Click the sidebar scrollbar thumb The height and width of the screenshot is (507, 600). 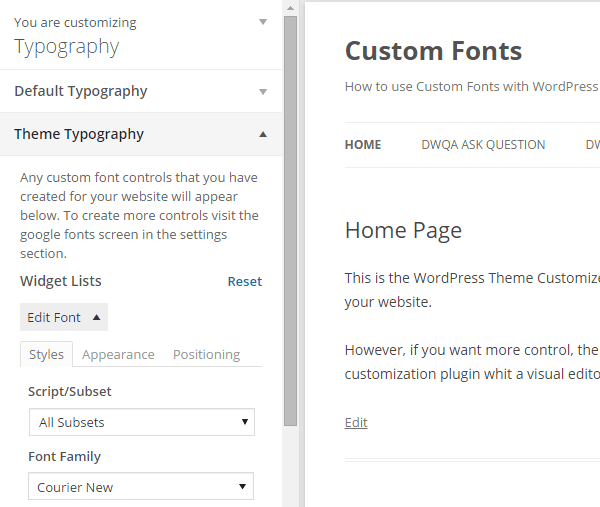coord(291,221)
